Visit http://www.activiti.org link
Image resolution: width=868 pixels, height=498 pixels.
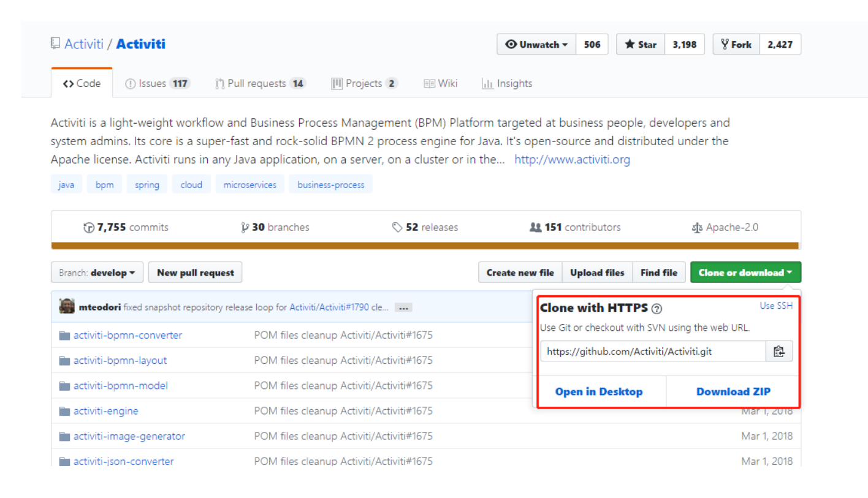coord(572,160)
